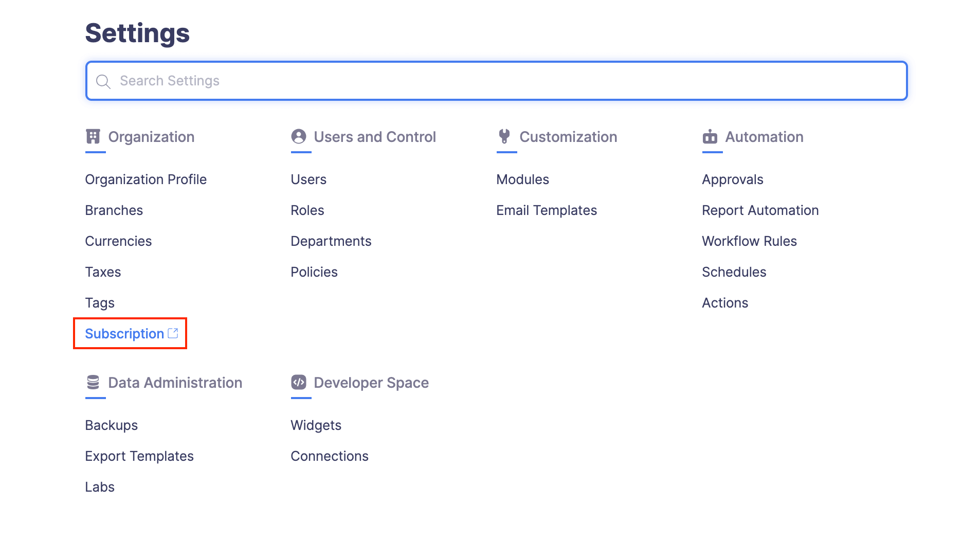Open Workflow Rules under Automation
This screenshot has height=540, width=980.
749,241
